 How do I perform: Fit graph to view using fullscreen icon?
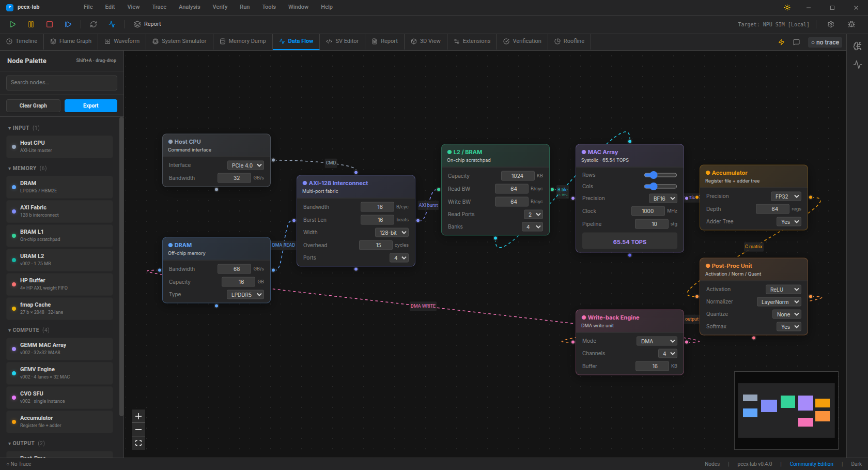click(x=138, y=443)
